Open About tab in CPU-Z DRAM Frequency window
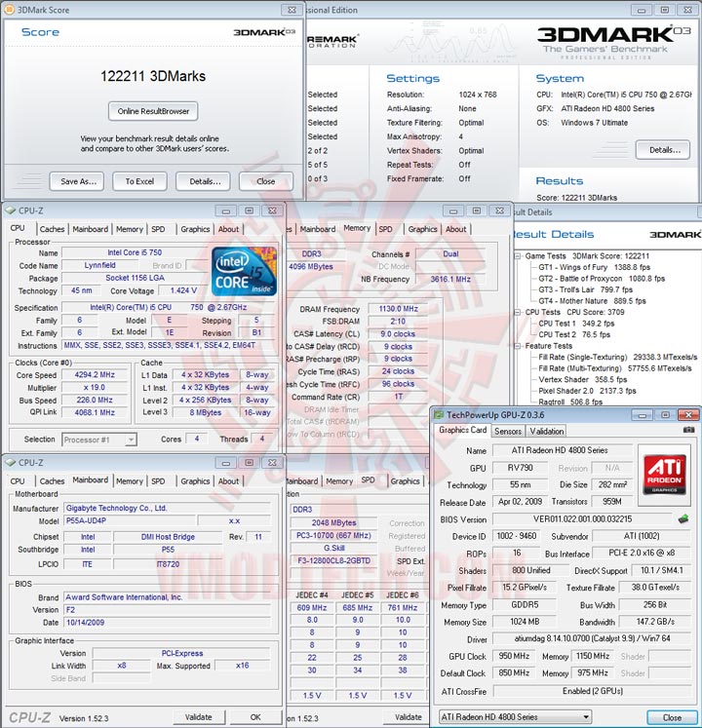The width and height of the screenshot is (702, 728). (x=455, y=229)
